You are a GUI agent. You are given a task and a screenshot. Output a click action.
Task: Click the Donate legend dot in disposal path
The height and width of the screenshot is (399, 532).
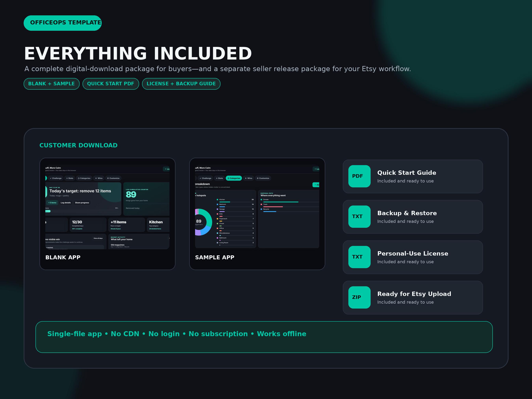click(x=261, y=200)
